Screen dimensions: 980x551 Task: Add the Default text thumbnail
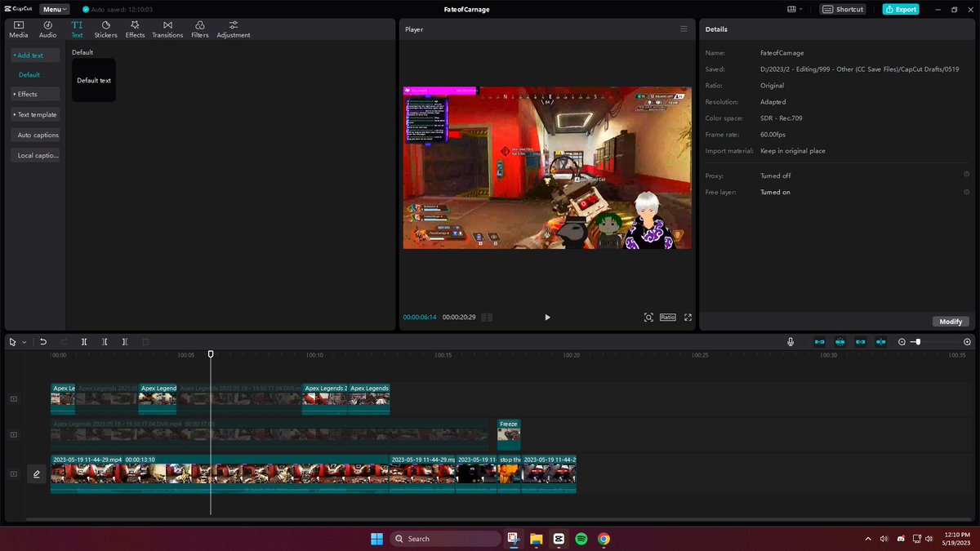pyautogui.click(x=94, y=80)
